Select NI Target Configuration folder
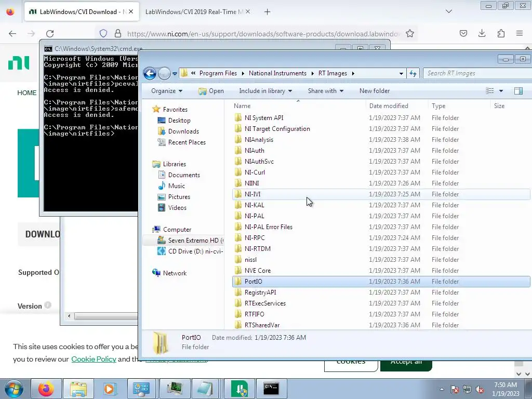 pos(277,129)
